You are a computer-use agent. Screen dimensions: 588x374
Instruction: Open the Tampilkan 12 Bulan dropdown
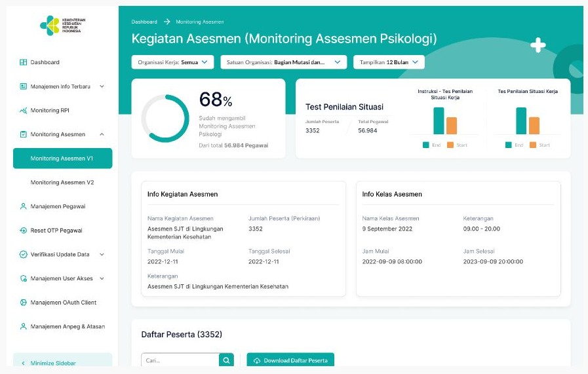[x=389, y=62]
